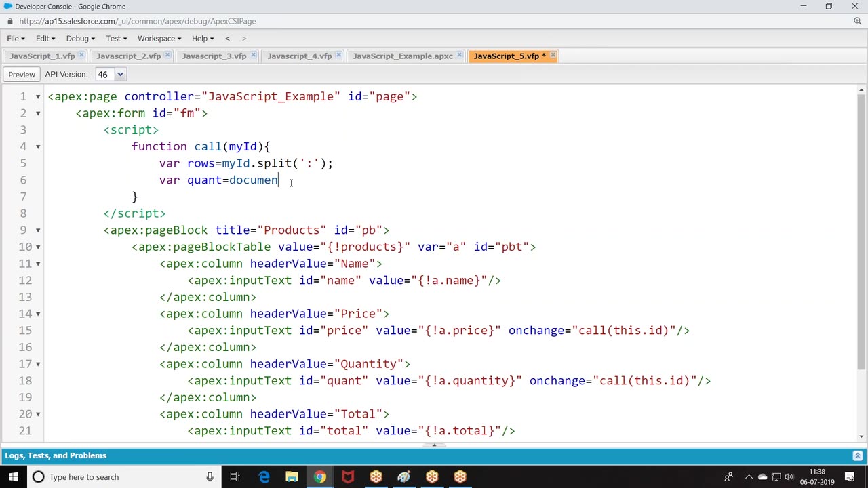Switch to the Javascript_3.vfp tab
Image resolution: width=868 pixels, height=488 pixels.
click(214, 56)
